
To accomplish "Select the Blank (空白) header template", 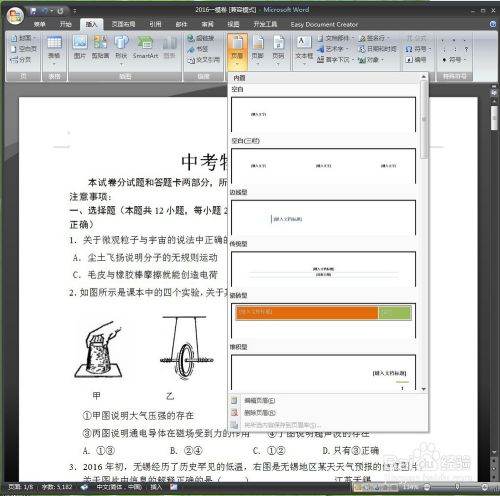I will pos(323,114).
